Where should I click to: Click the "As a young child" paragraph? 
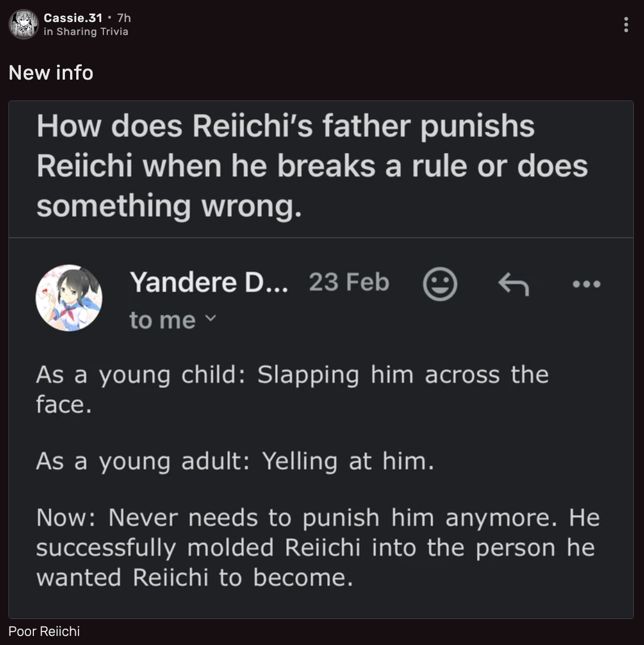[292, 389]
